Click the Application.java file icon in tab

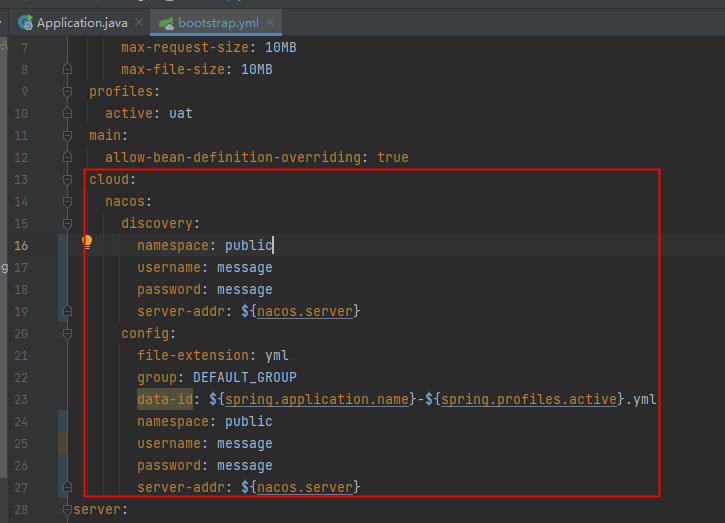tap(25, 22)
